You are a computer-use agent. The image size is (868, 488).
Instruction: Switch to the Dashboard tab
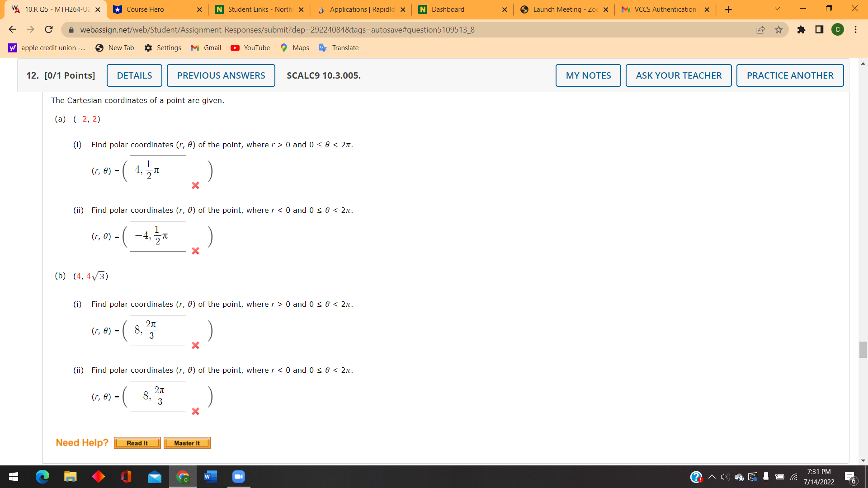[447, 9]
